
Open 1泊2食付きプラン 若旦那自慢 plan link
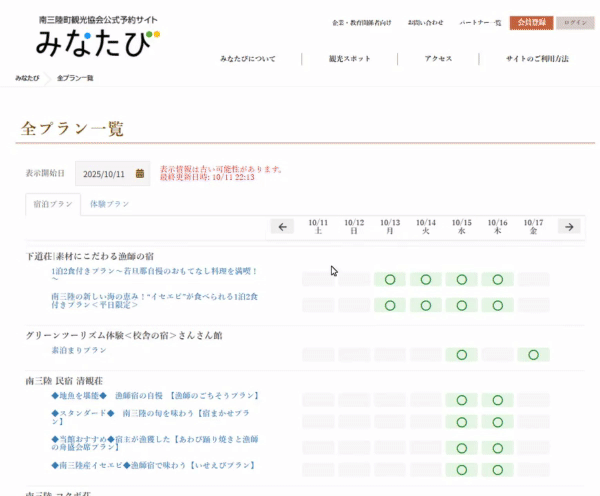154,275
